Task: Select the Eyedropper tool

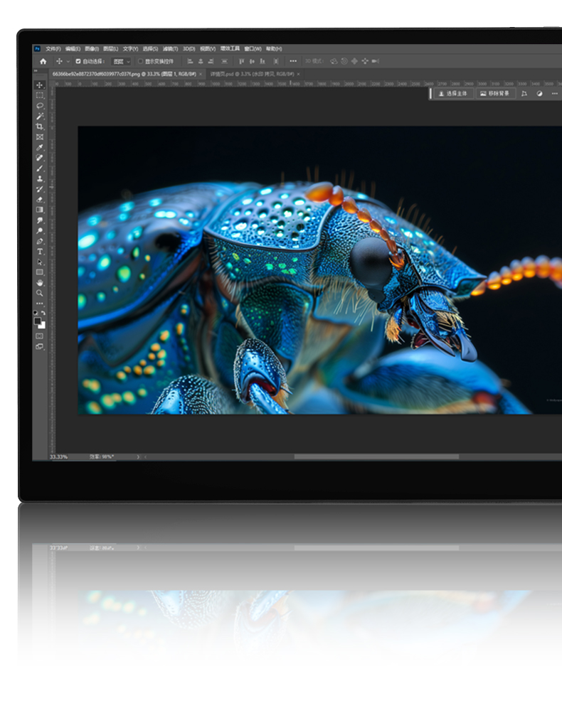Action: [39, 147]
